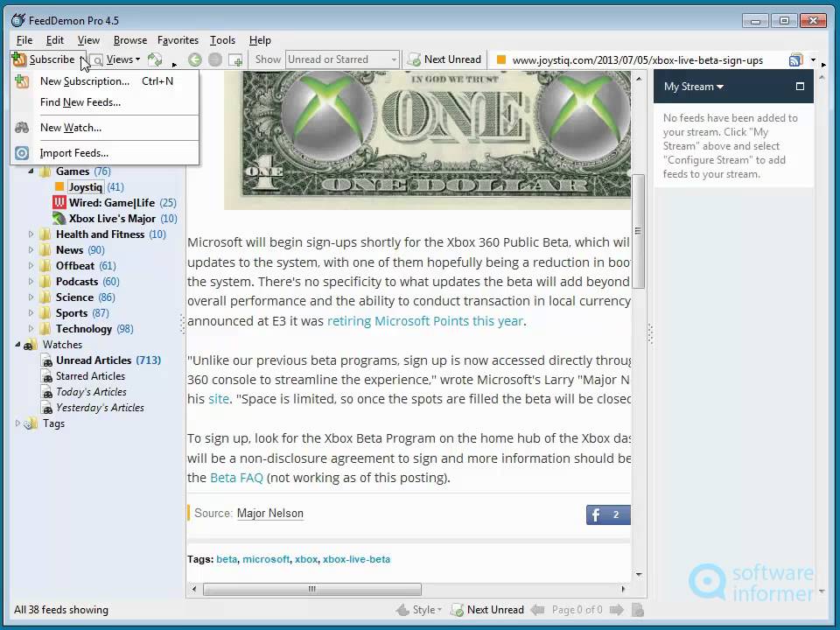
Task: Click the orange site favicon in address bar
Action: (x=500, y=59)
